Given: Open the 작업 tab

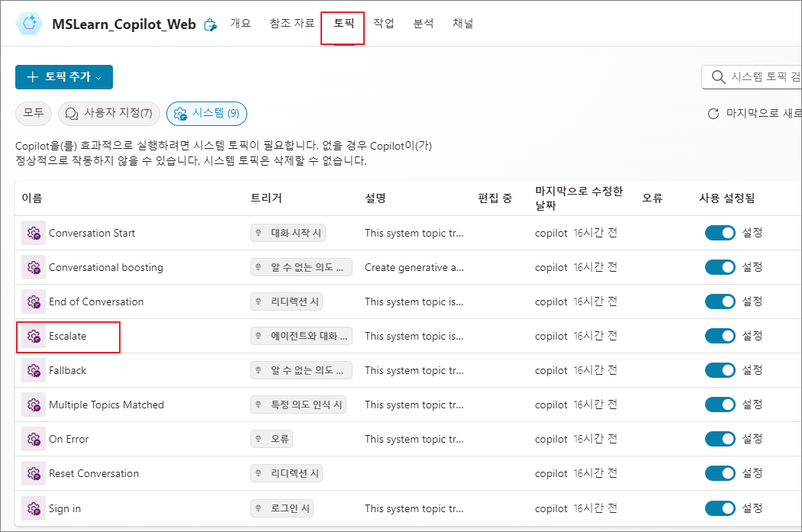Looking at the screenshot, I should [384, 23].
